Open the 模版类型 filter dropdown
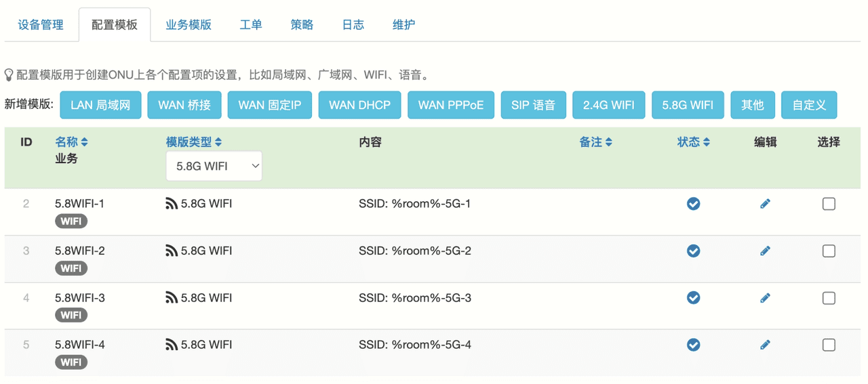Viewport: 868px width, 384px height. tap(214, 166)
